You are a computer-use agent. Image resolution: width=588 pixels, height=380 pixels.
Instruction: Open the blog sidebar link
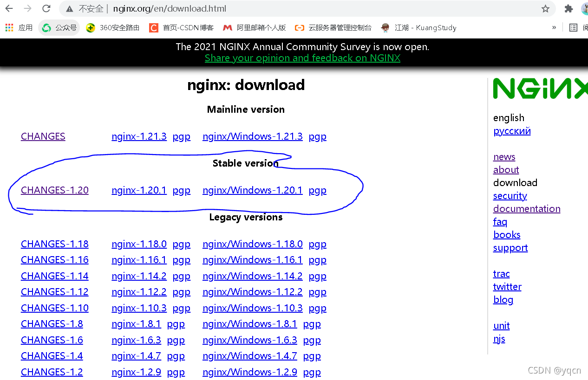[503, 300]
